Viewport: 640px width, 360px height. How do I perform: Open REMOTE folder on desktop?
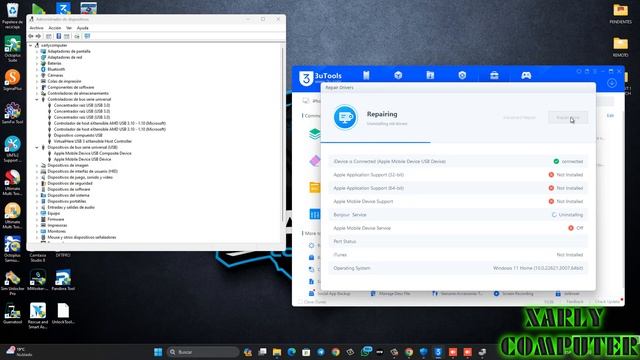(620, 47)
